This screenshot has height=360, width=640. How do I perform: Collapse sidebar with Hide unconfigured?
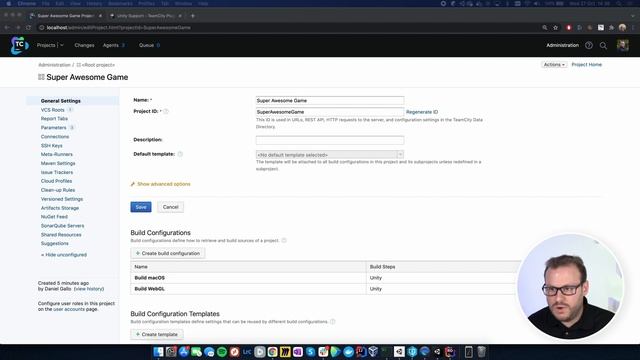(64, 255)
